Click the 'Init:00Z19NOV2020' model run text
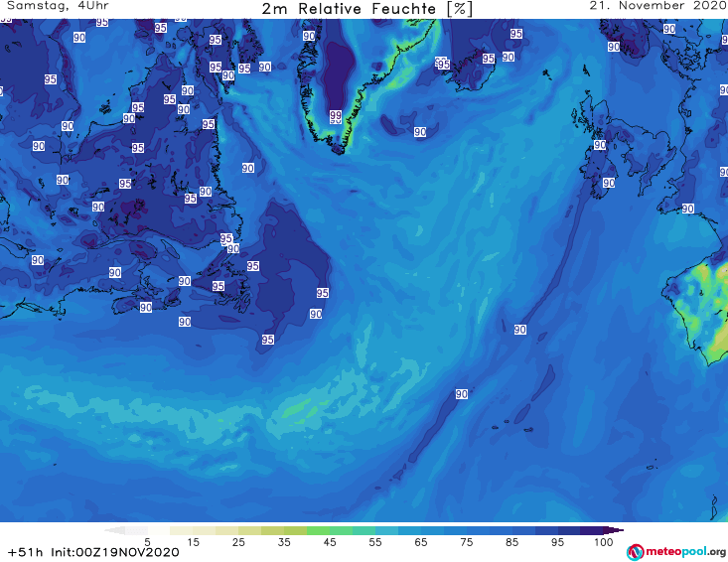This screenshot has width=728, height=562. tap(115, 552)
